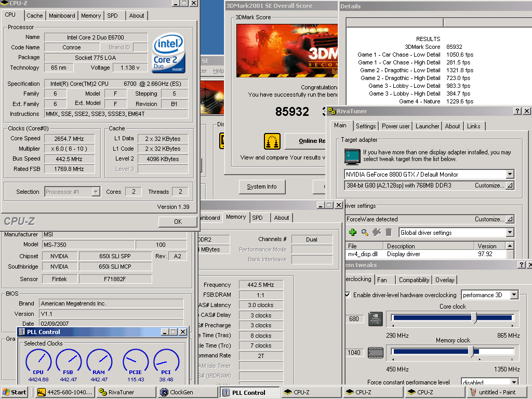Click the Game 4 - Nature result line

(x=436, y=101)
